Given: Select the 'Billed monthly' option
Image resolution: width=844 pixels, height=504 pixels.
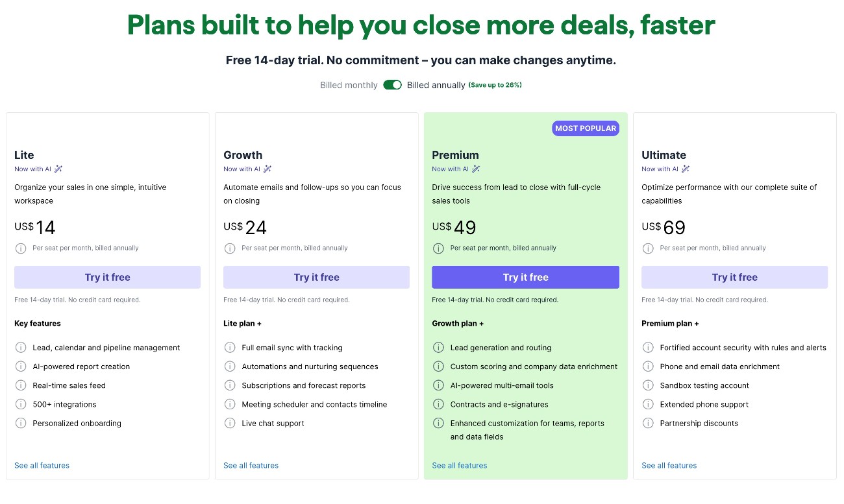Looking at the screenshot, I should pos(349,85).
